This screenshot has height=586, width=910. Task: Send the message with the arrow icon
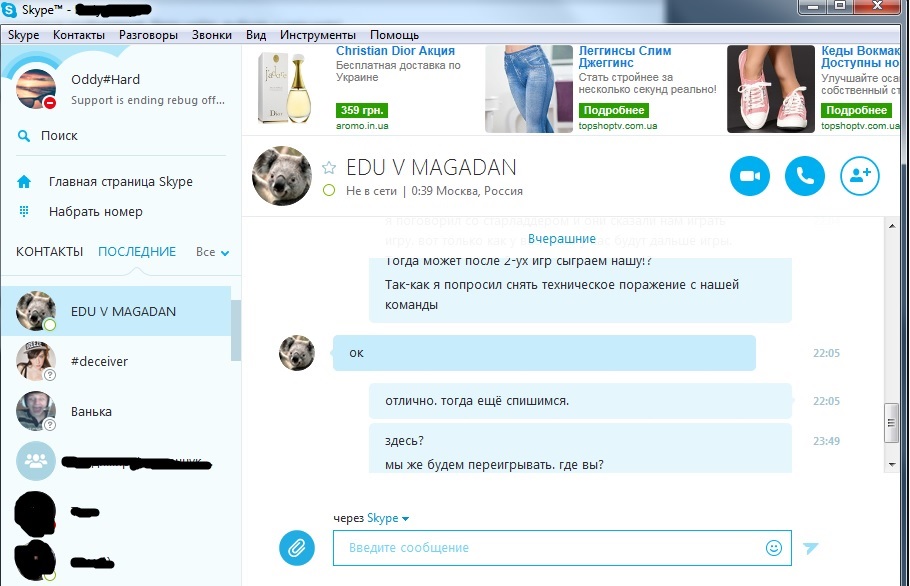tap(810, 547)
